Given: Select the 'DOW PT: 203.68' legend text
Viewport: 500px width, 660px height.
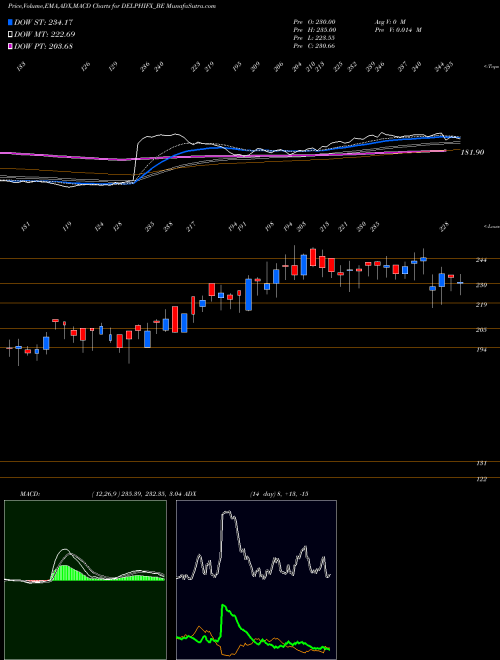Looking at the screenshot, I should click(x=43, y=46).
